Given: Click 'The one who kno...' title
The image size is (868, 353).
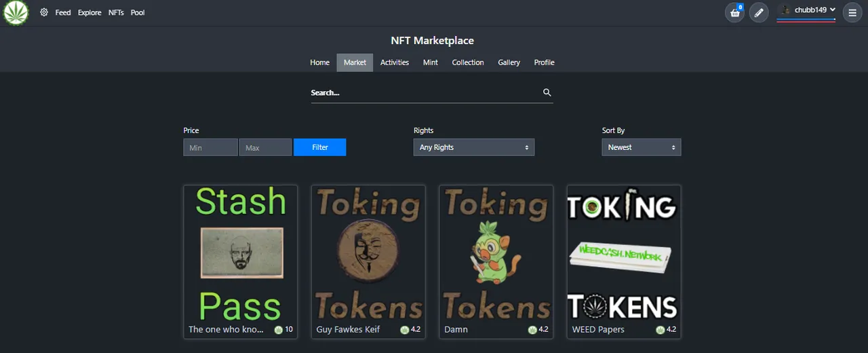Looking at the screenshot, I should (x=226, y=330).
